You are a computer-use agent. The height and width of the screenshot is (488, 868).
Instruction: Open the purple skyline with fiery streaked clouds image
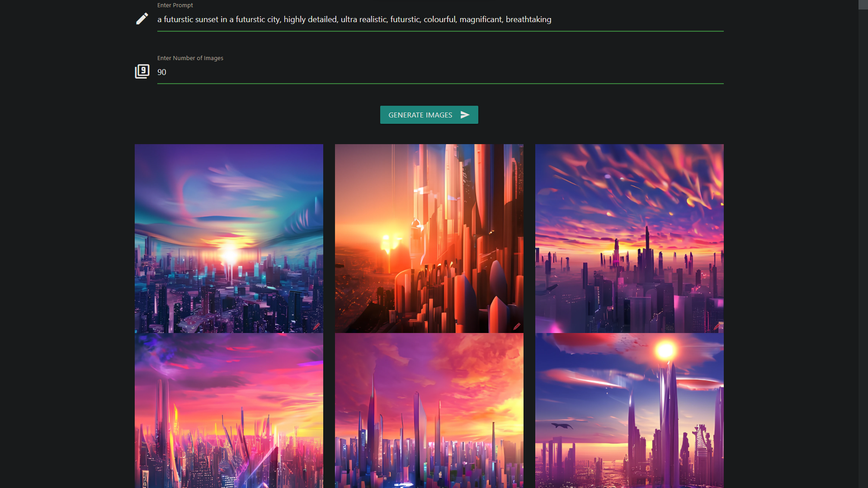pos(629,239)
